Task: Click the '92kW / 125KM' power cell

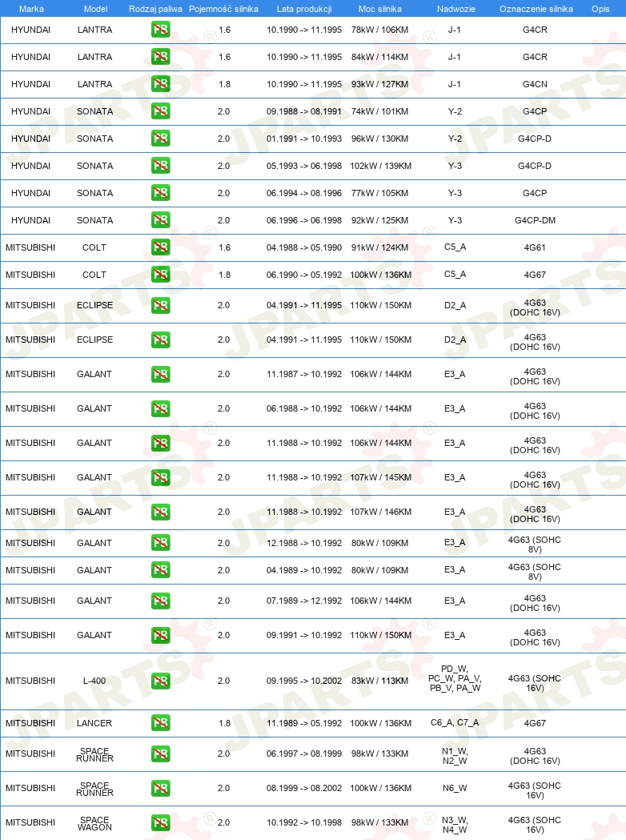Action: coord(379,220)
